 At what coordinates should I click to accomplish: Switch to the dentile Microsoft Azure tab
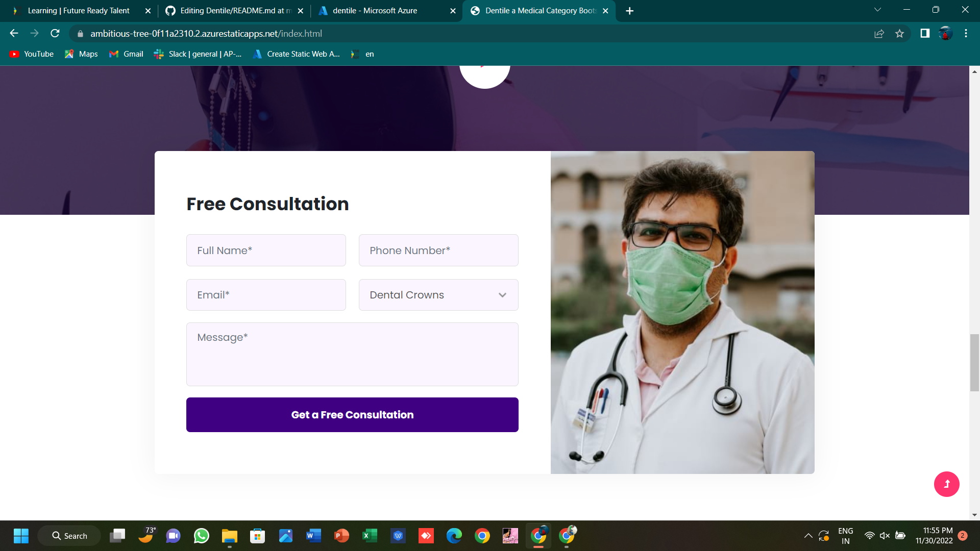click(374, 10)
